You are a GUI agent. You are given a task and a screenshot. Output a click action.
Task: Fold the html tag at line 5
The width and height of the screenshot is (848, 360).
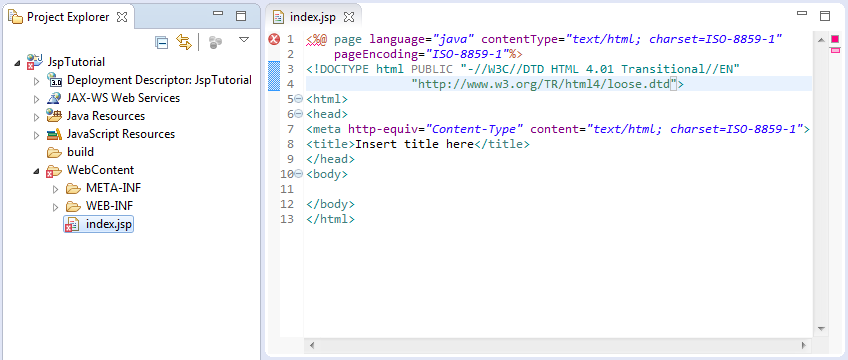point(299,99)
